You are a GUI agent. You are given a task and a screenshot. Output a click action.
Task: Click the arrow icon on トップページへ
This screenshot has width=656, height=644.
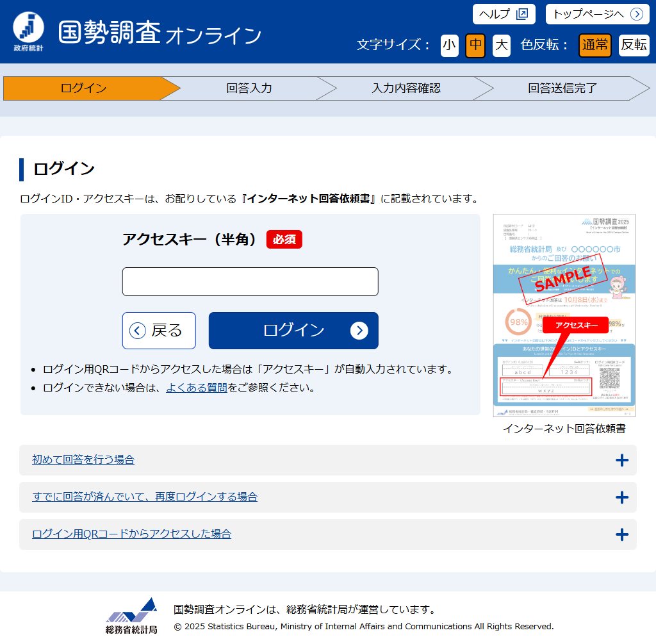click(636, 14)
